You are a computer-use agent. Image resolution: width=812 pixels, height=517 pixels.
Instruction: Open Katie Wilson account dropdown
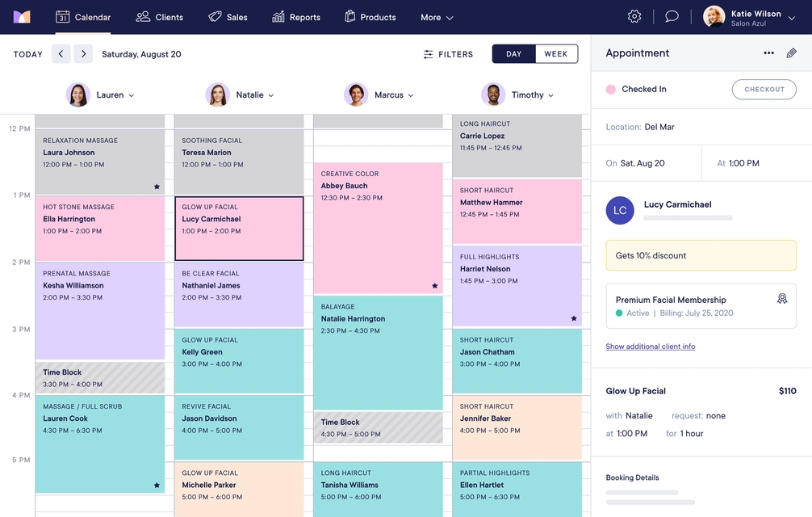791,18
